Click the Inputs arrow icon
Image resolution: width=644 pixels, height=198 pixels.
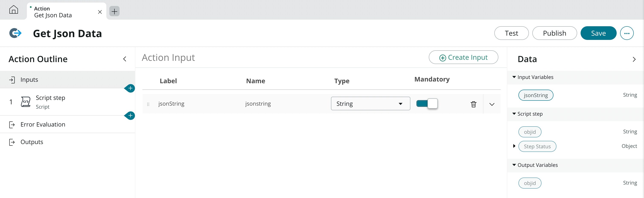[x=12, y=80]
